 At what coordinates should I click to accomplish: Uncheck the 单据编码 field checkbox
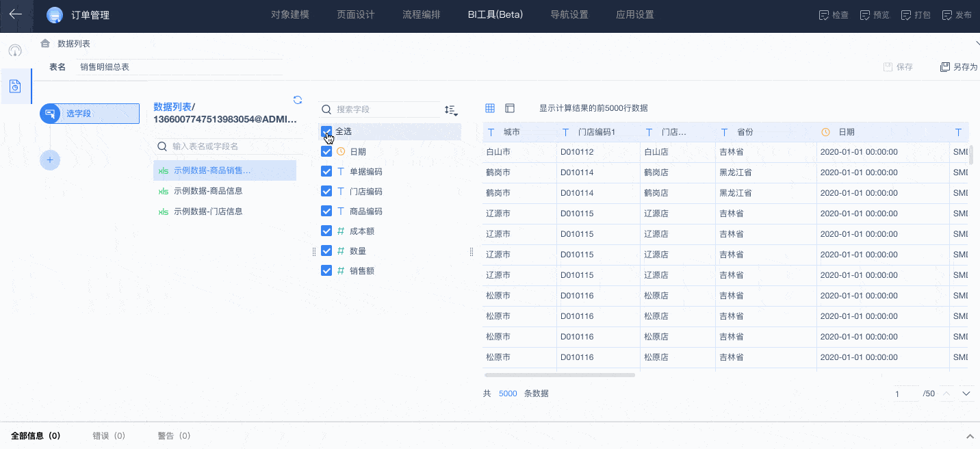coord(326,171)
